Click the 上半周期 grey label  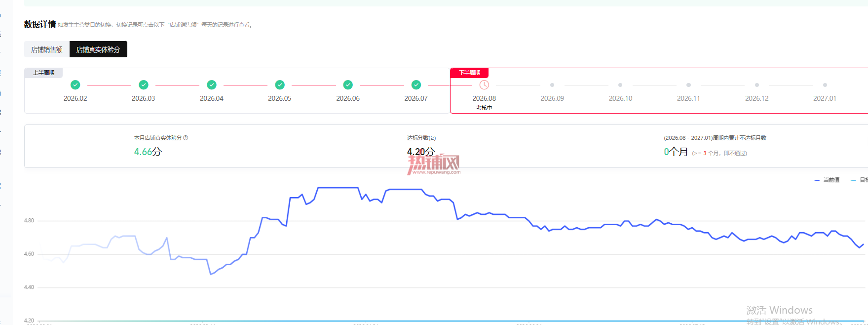43,73
